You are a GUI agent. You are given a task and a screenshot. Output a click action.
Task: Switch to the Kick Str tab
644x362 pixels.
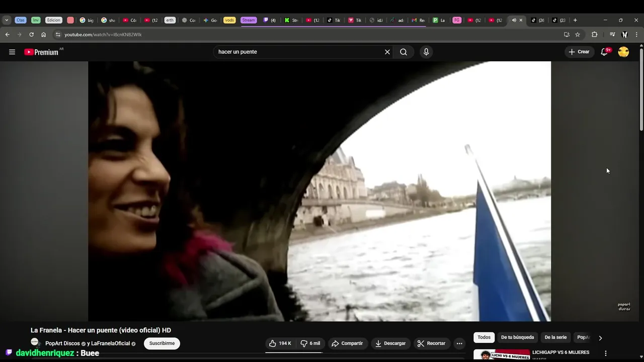[291, 20]
